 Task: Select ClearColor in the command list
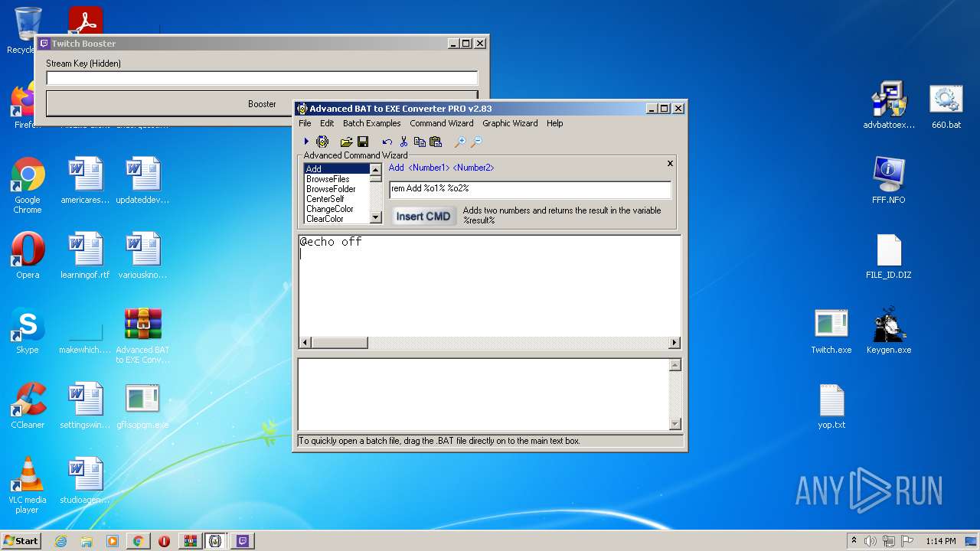pos(336,219)
